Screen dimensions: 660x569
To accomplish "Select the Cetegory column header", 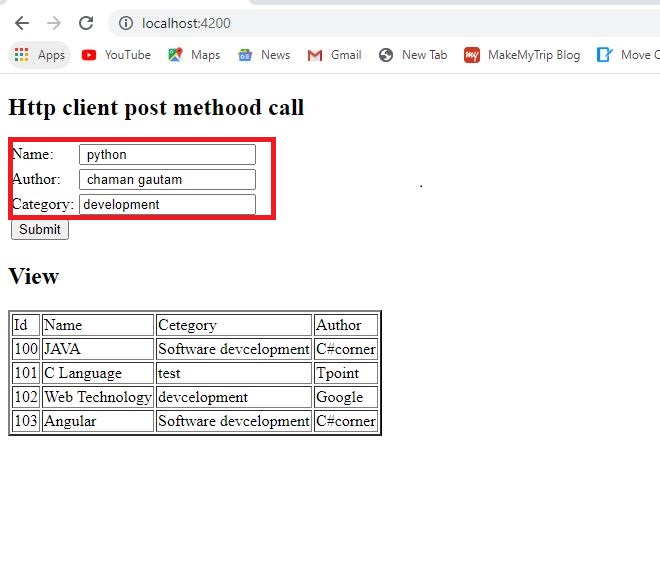I will click(234, 325).
